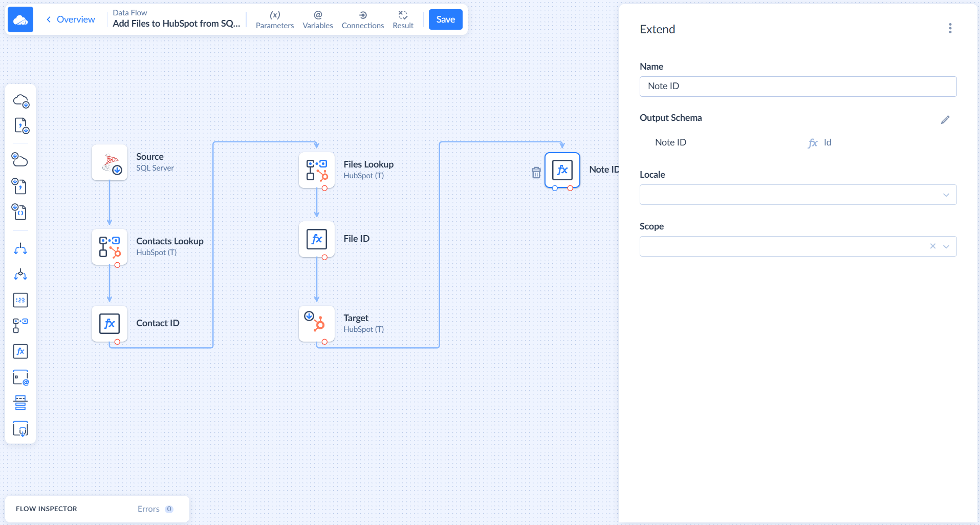Select the File ID extend node

point(317,239)
